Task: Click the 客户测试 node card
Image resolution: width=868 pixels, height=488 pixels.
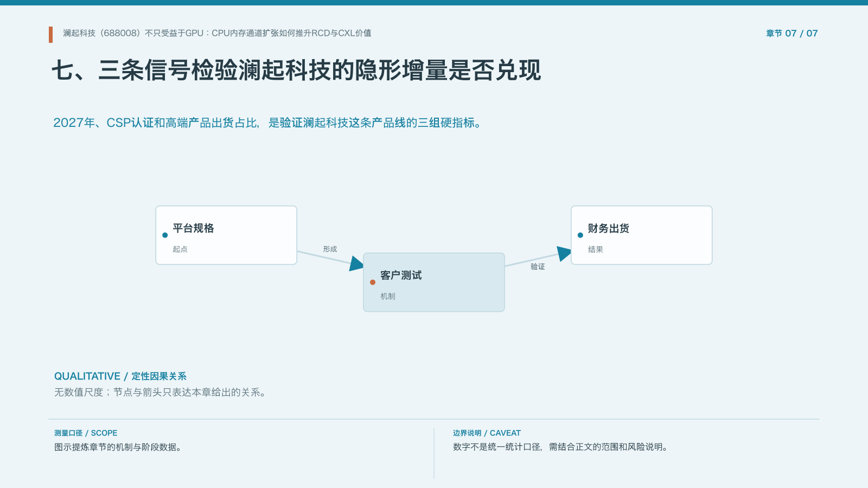Action: pyautogui.click(x=434, y=282)
